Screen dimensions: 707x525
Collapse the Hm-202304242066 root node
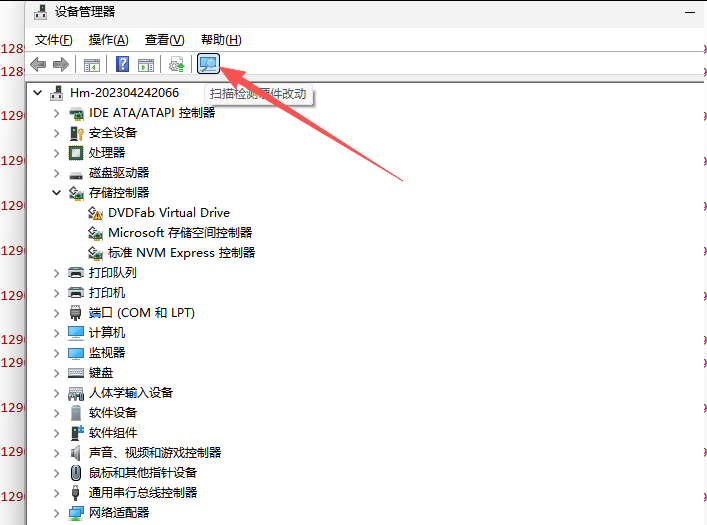38,93
